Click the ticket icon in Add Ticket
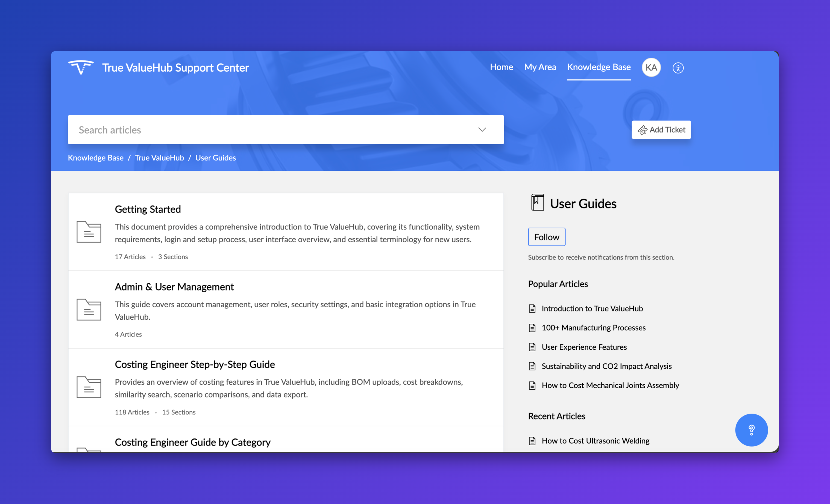 [642, 130]
